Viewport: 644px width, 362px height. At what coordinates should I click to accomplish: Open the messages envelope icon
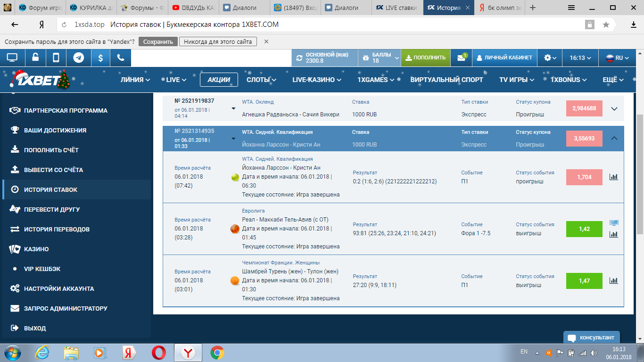(x=461, y=58)
